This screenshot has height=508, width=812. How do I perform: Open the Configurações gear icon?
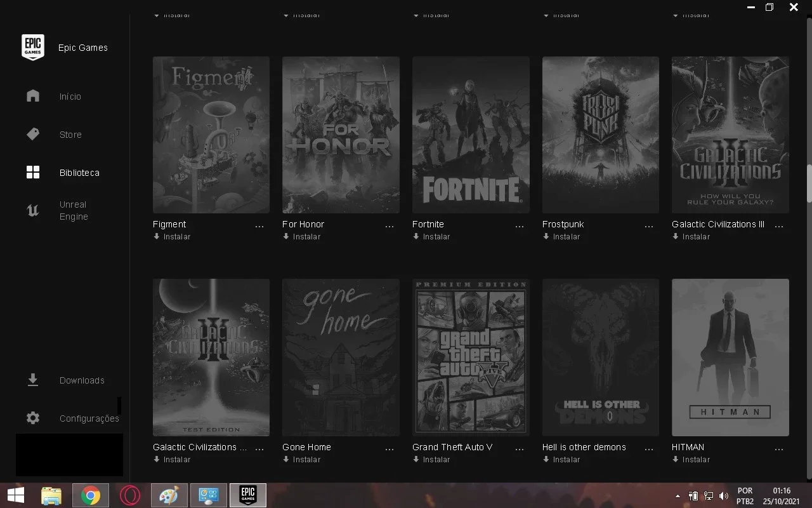33,418
